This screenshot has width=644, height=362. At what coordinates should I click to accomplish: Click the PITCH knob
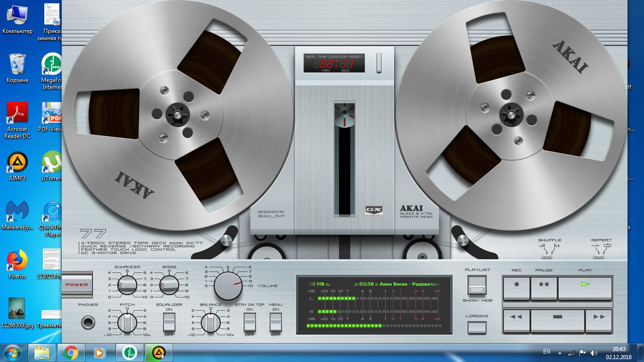pos(127,322)
